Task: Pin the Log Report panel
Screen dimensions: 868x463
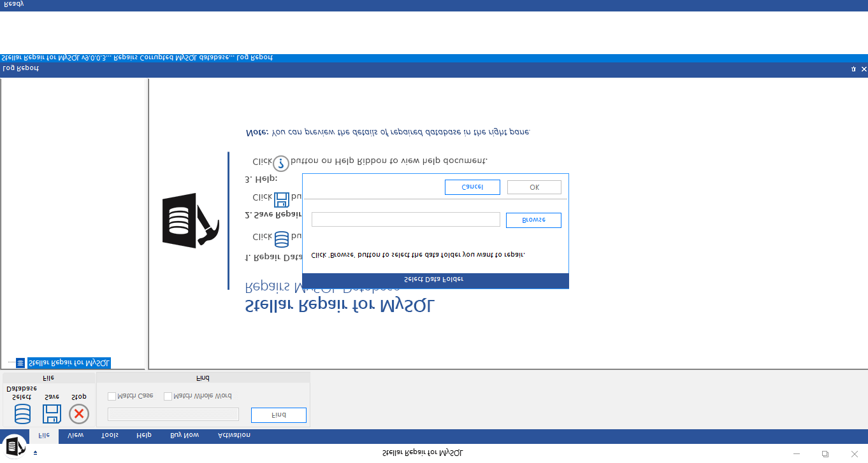Action: point(853,69)
